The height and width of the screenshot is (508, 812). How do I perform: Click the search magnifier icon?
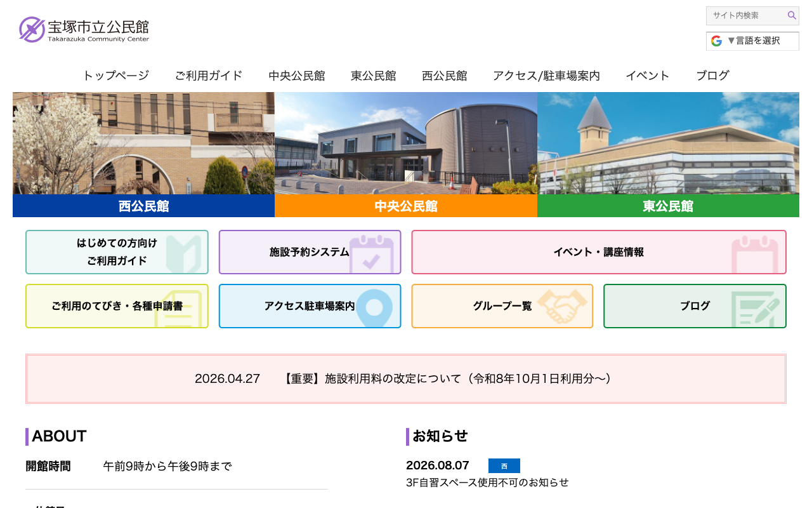(x=792, y=15)
